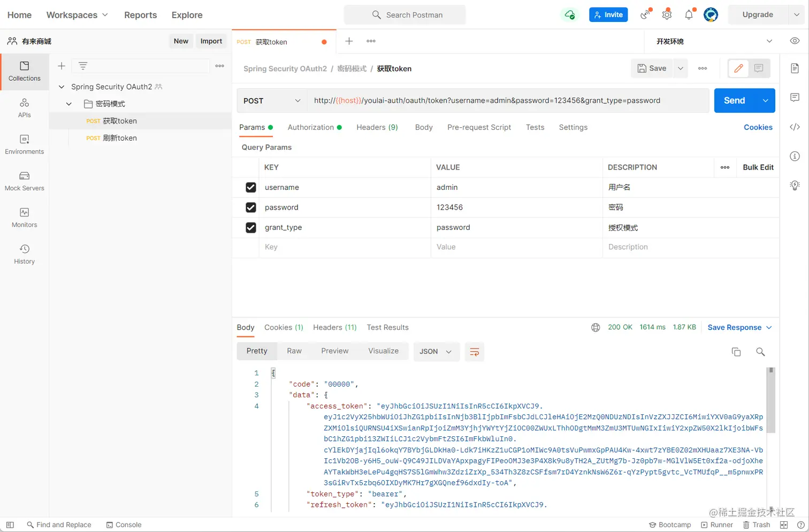Click the Send button
Image resolution: width=809 pixels, height=532 pixels.
(735, 101)
